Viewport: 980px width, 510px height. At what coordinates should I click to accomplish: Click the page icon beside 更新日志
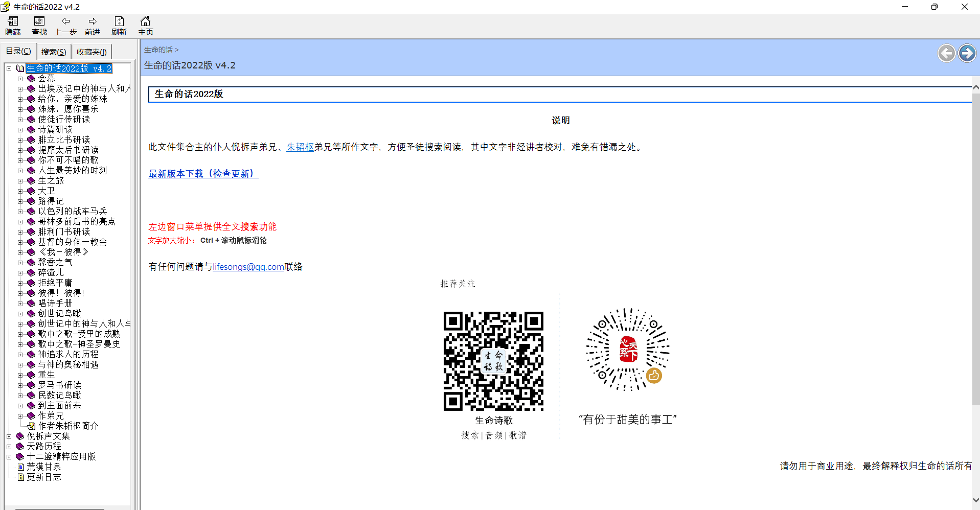(x=21, y=477)
